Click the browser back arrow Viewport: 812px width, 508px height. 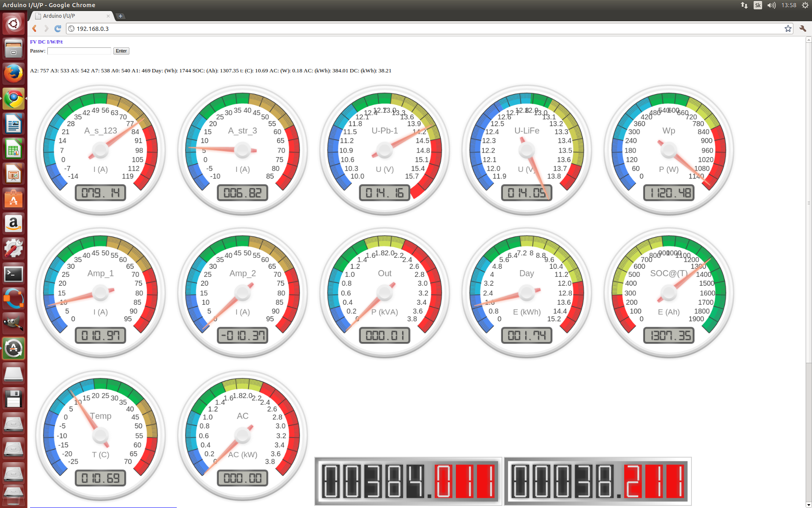35,28
